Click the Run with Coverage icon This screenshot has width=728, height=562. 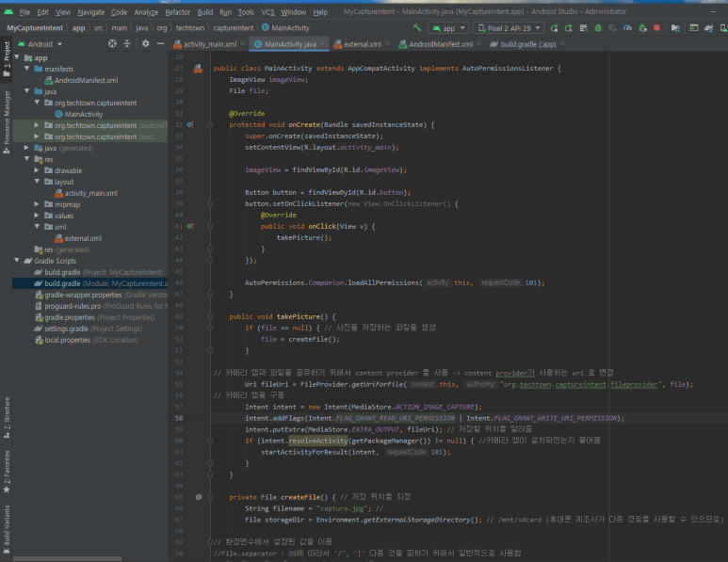click(613, 28)
